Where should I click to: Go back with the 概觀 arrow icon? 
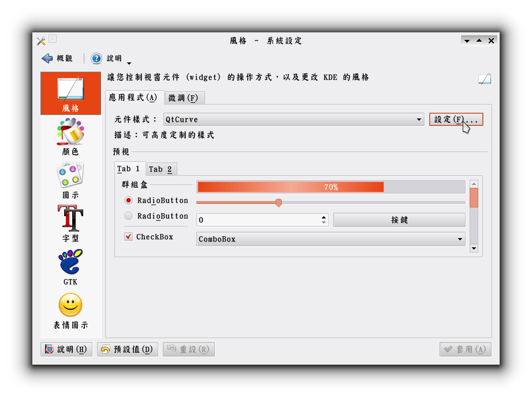(47, 58)
